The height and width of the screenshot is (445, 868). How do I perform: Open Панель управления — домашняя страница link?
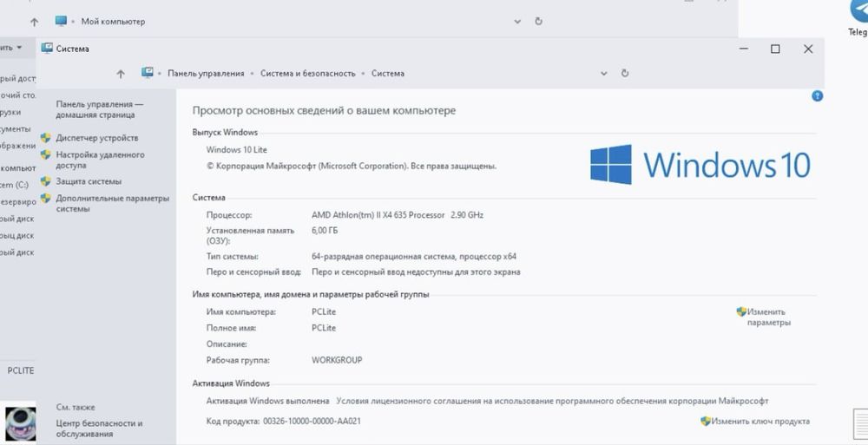coord(99,109)
